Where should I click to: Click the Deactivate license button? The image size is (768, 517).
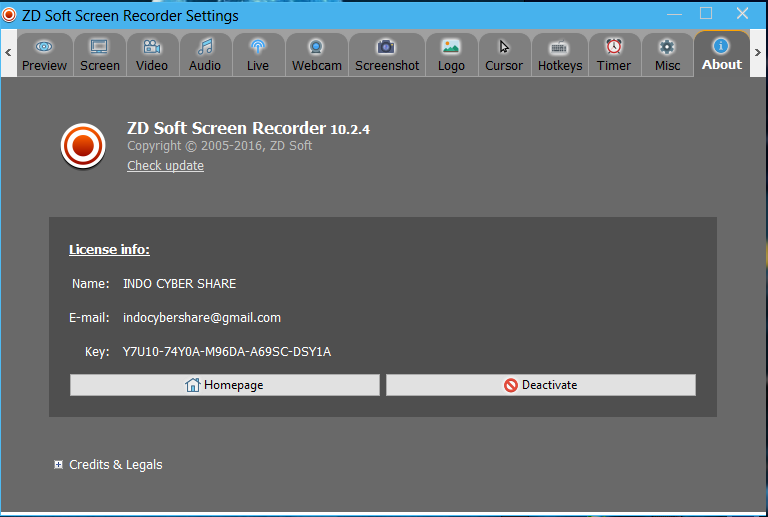tap(541, 385)
